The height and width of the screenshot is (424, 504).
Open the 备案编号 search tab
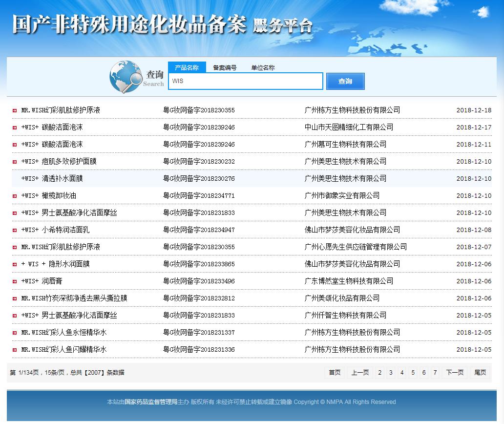tap(225, 68)
